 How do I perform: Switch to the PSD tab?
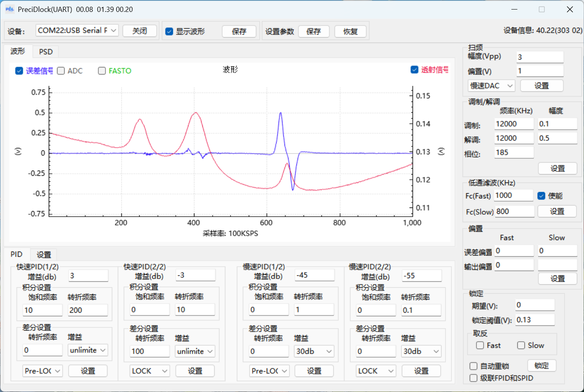[x=46, y=52]
